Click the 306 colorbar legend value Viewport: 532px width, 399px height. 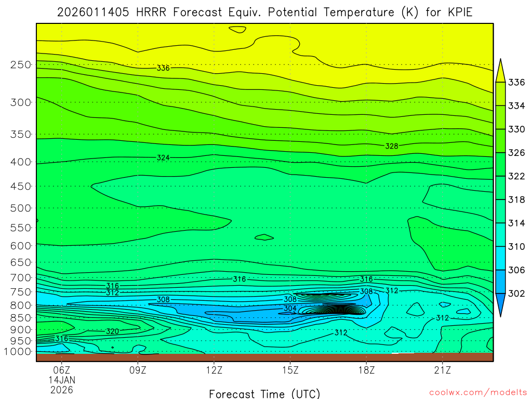(516, 270)
